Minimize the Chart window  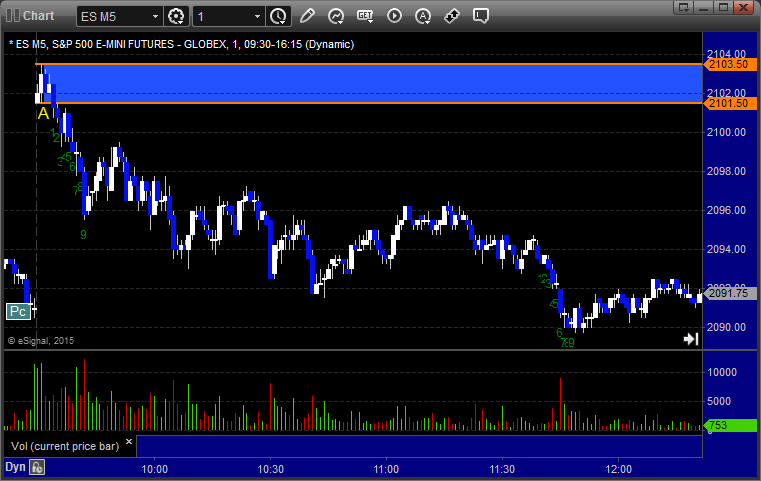tap(703, 7)
